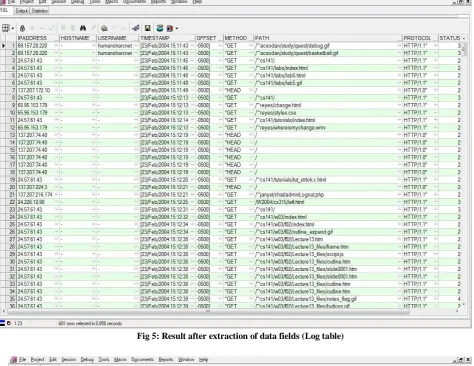The height and width of the screenshot is (366, 474).
Task: Click the vertical scrollbar down arrow
Action: (463, 305)
